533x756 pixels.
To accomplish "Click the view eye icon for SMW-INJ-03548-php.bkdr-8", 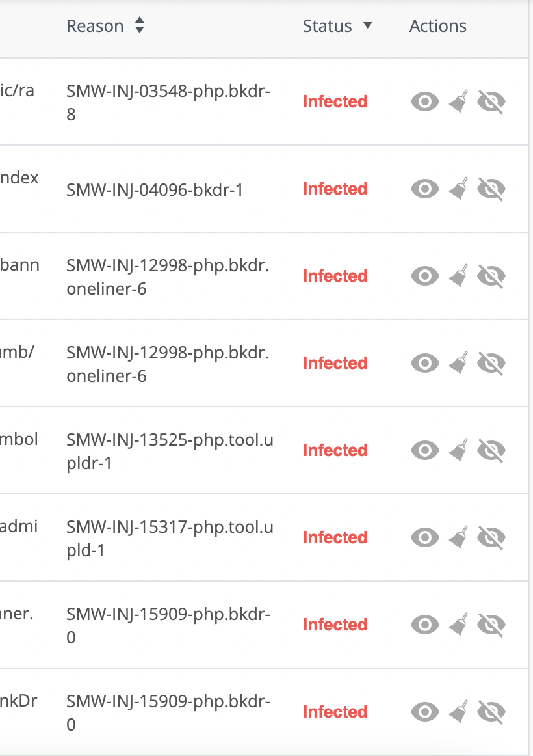I will (425, 101).
